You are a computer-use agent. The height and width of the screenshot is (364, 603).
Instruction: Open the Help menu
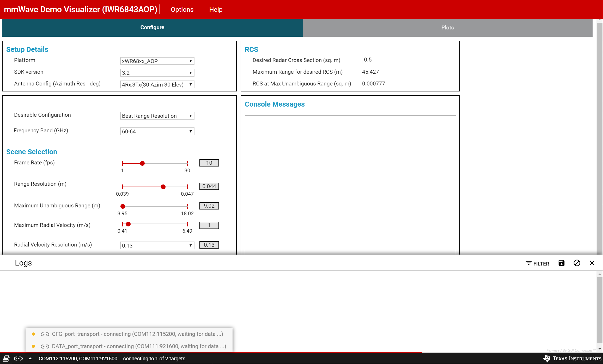pyautogui.click(x=216, y=9)
